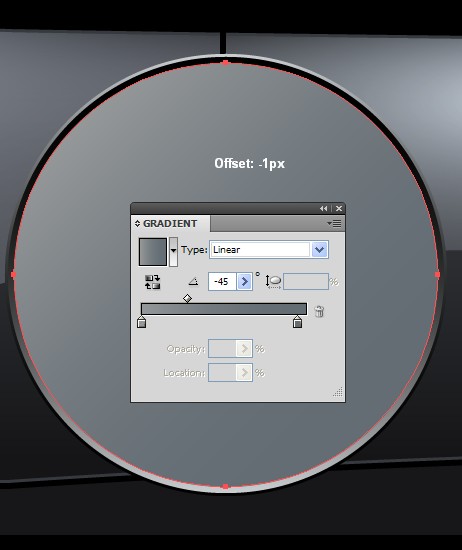Viewport: 462px width, 550px height.
Task: Click the Reverse Gradient icon
Action: [x=153, y=282]
